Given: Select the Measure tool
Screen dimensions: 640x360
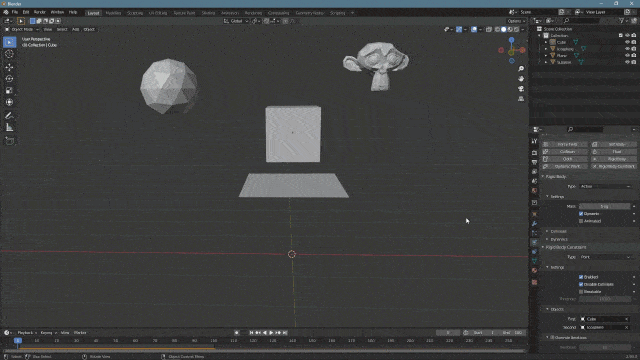Looking at the screenshot, I should [9, 128].
